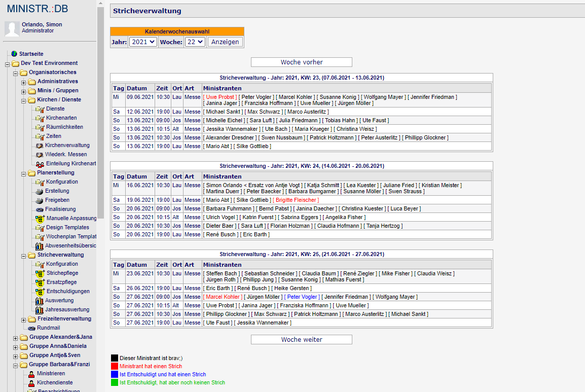
Task: Click the Ministrieren person icon
Action: click(31, 374)
